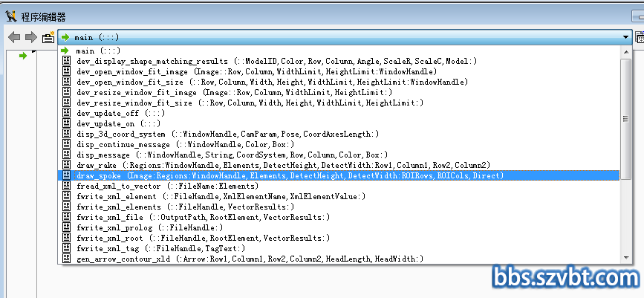644x298 pixels.
Task: Click the main (:::) combo box field
Action: (345, 37)
